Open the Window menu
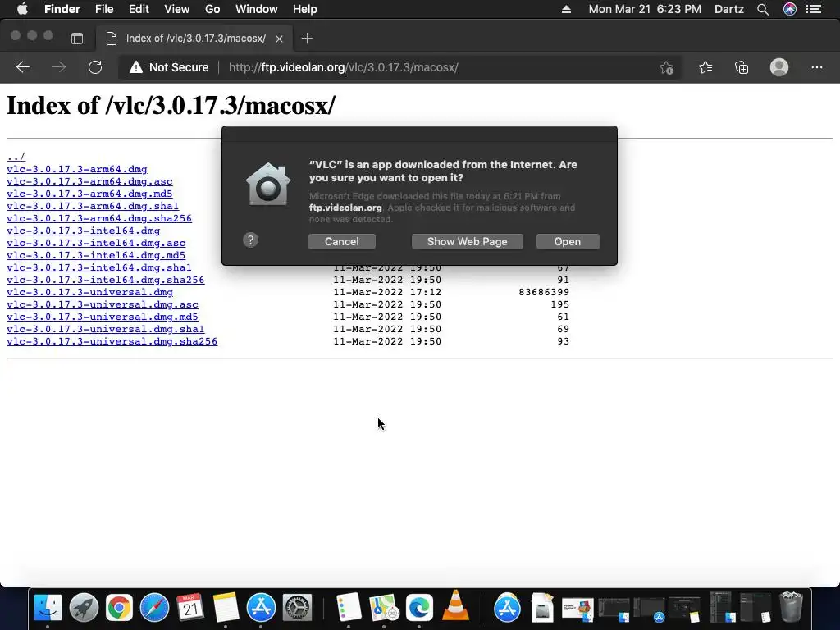Image resolution: width=840 pixels, height=630 pixels. pos(257,9)
